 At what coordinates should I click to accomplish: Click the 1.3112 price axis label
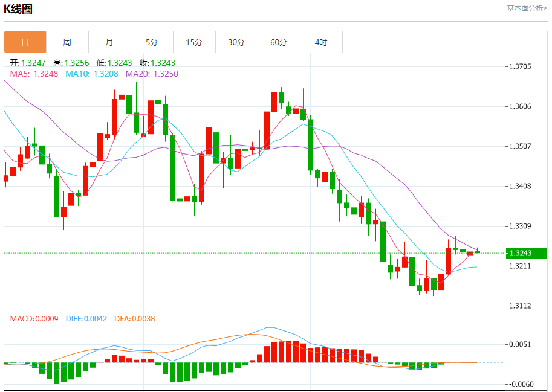tap(521, 306)
